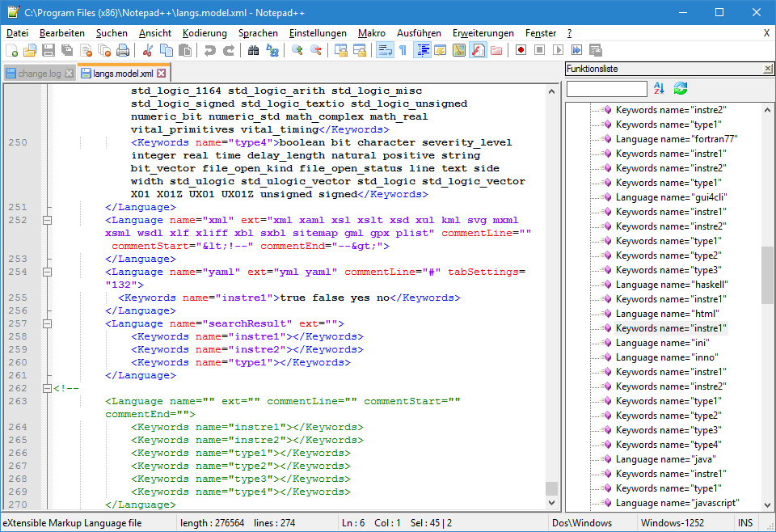Image resolution: width=776 pixels, height=532 pixels.
Task: Click the macro playback icon
Action: (x=558, y=50)
